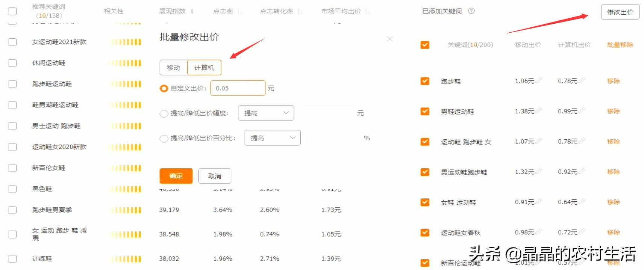
Task: Open 提高 dropdown for 出价百分比
Action: (x=273, y=138)
